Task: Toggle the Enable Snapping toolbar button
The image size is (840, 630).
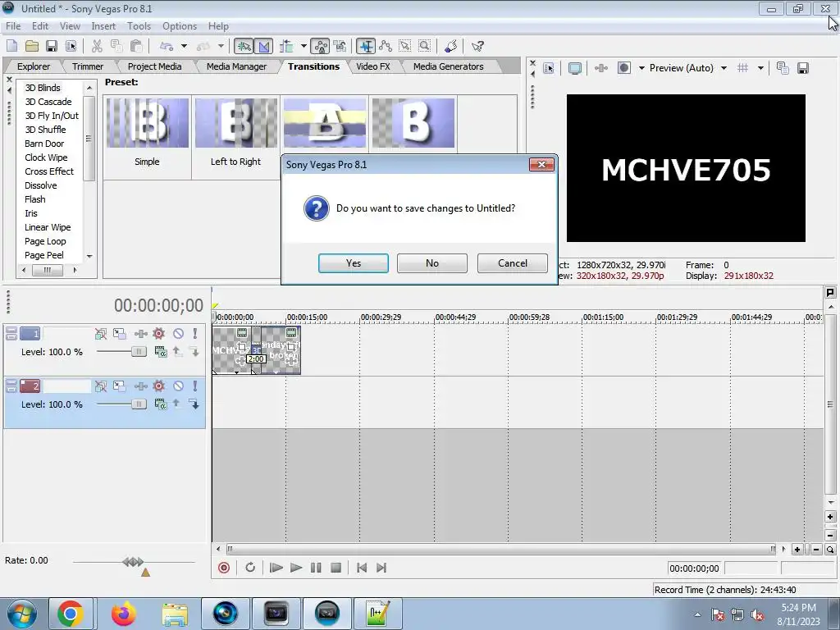Action: pyautogui.click(x=244, y=47)
